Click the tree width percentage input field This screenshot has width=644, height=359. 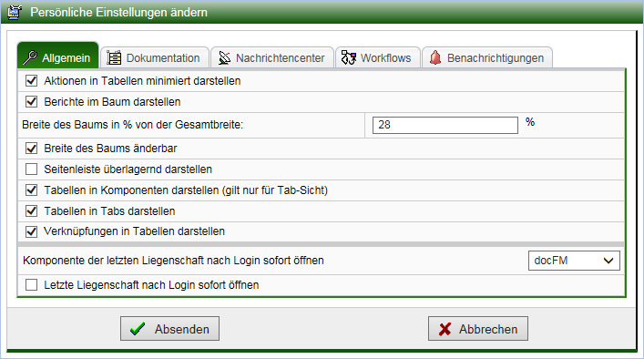(445, 125)
